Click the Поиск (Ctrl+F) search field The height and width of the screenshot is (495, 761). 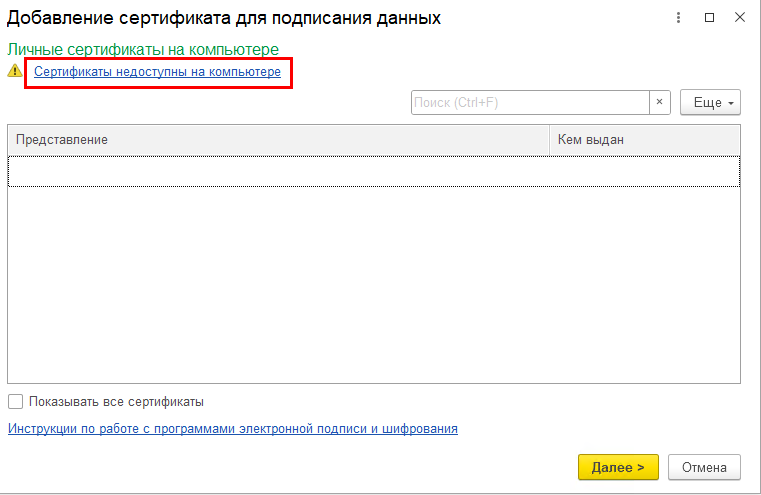530,103
